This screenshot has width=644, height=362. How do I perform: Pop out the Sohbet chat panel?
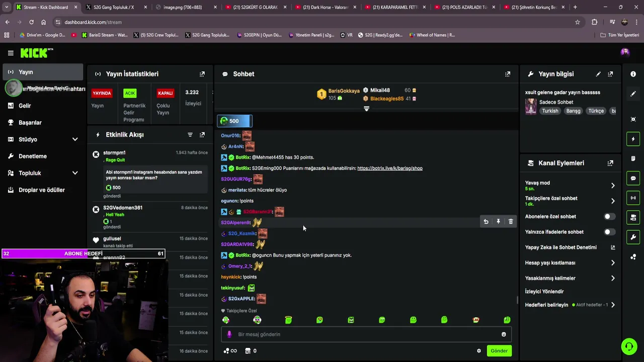pos(508,74)
